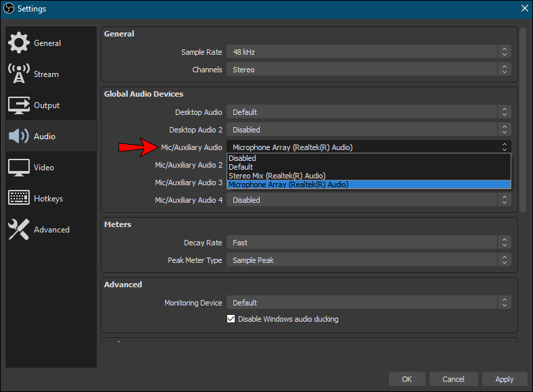Select the Hotkeys keyboard icon

pos(18,199)
